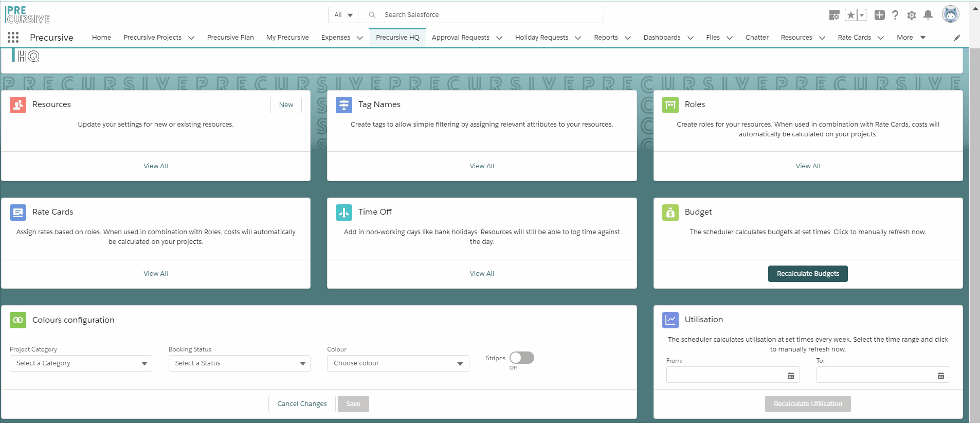Expand the Dashboards menu chevron
Image resolution: width=980 pixels, height=423 pixels.
691,38
